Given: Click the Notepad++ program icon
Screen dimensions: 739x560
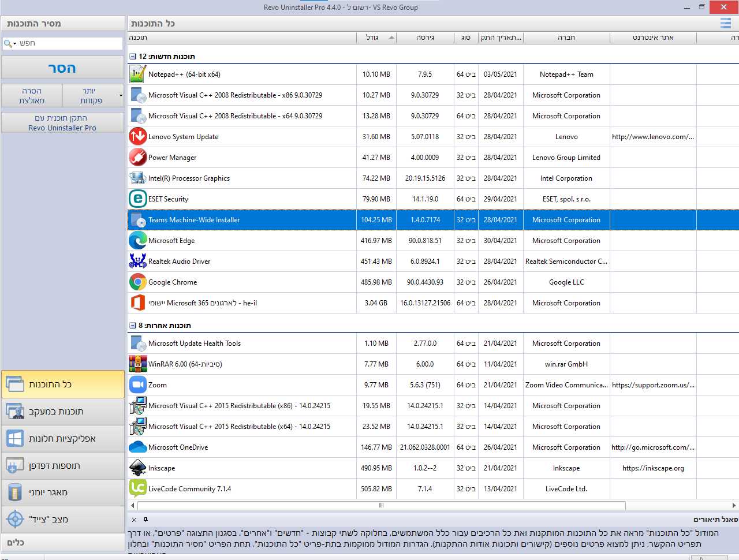Looking at the screenshot, I should click(137, 74).
